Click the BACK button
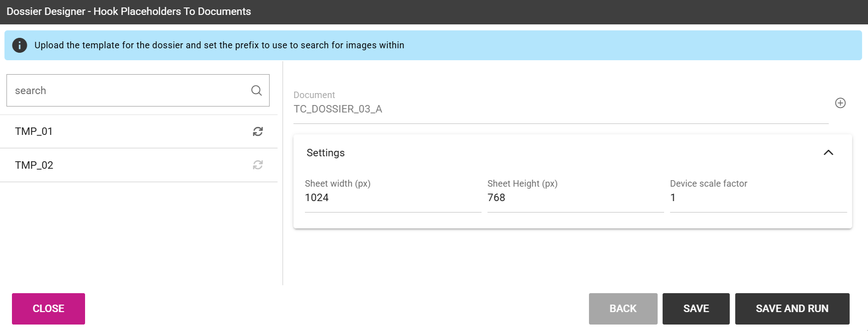The width and height of the screenshot is (868, 331). (x=623, y=309)
